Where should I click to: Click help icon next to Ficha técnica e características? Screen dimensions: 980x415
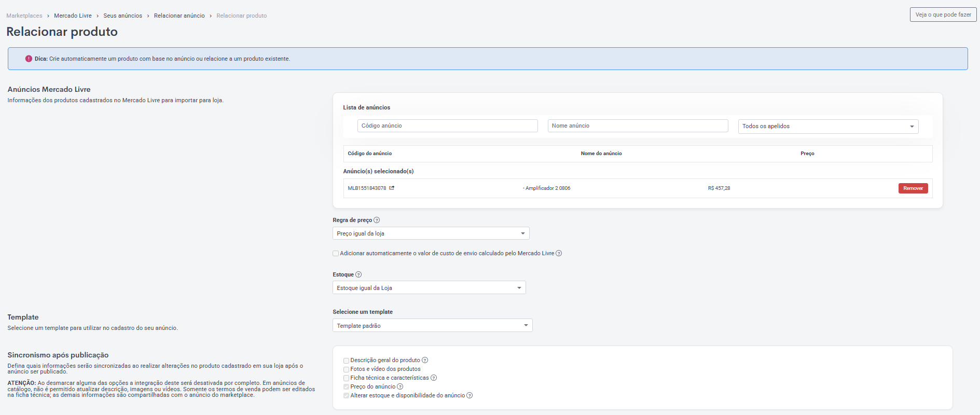pos(434,378)
